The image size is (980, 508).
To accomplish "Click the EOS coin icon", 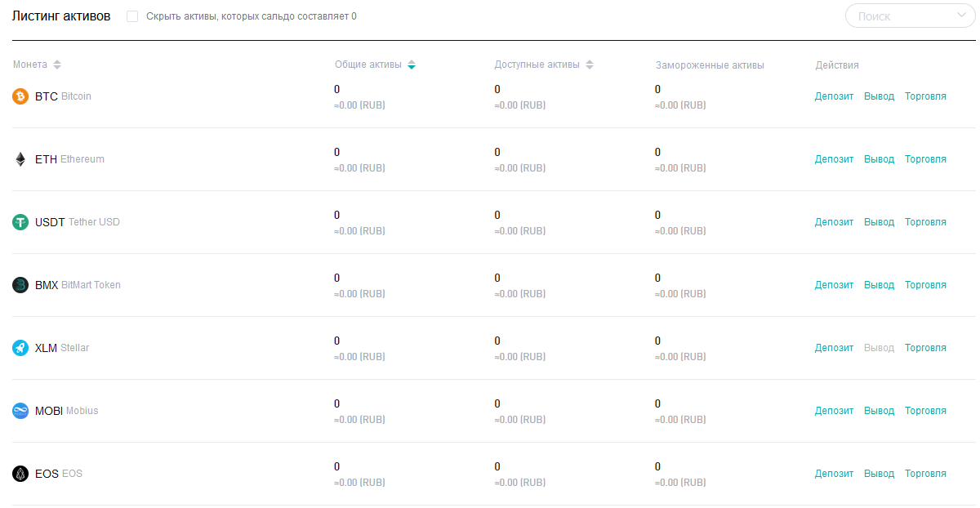I will click(20, 474).
